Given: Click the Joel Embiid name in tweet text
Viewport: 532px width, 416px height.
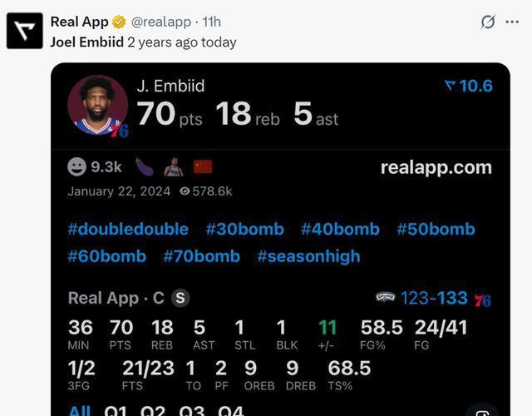Looking at the screenshot, I should point(87,42).
